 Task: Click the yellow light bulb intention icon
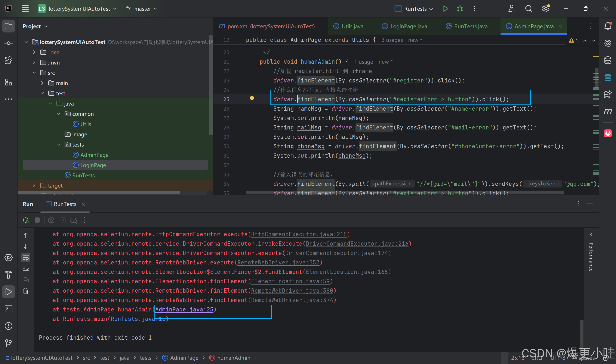coord(252,99)
